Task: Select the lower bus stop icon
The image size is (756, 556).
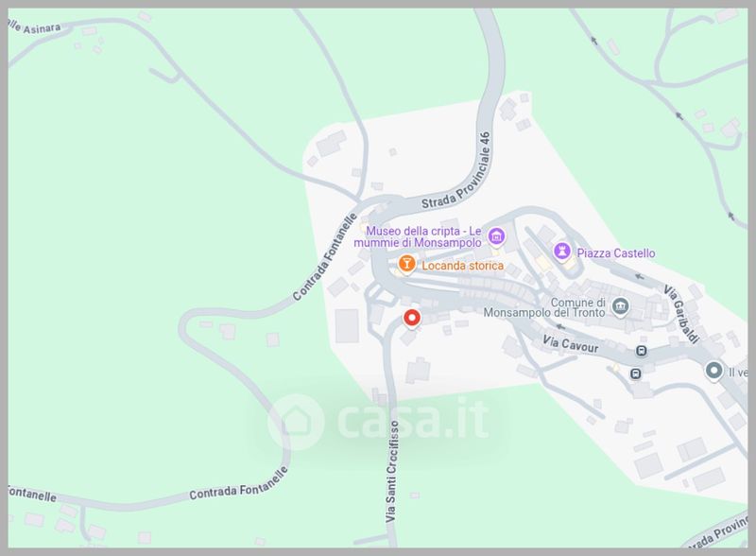Action: pyautogui.click(x=636, y=374)
